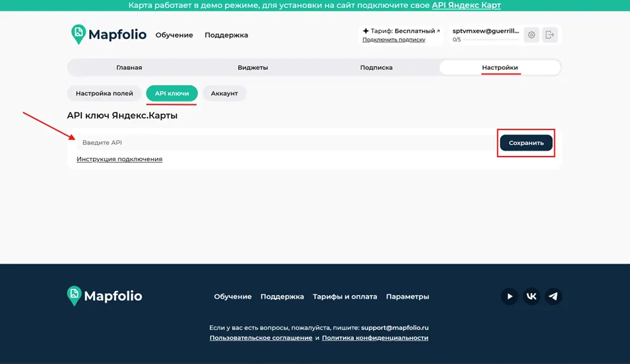Open the VK social icon in footer
The image size is (630, 364).
click(531, 297)
